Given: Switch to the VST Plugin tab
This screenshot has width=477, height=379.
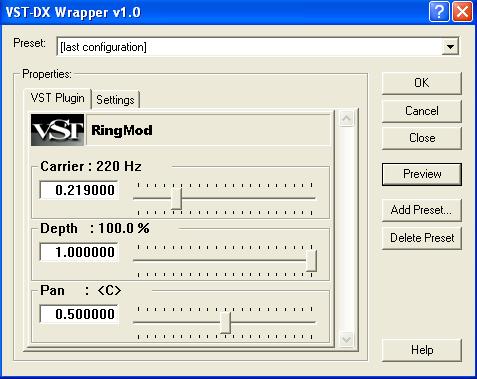Looking at the screenshot, I should [58, 98].
